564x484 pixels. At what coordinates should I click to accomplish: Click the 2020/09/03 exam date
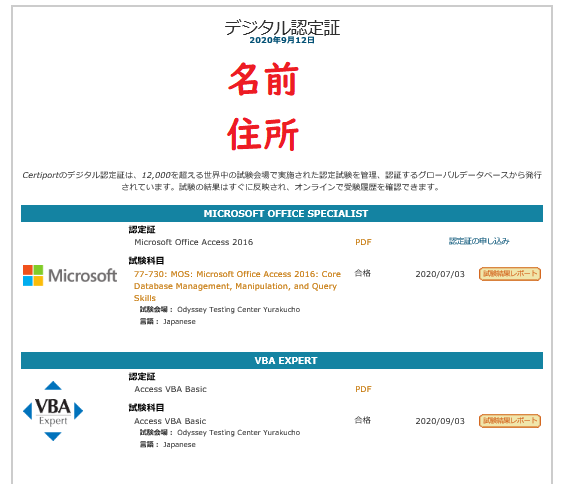(x=440, y=421)
